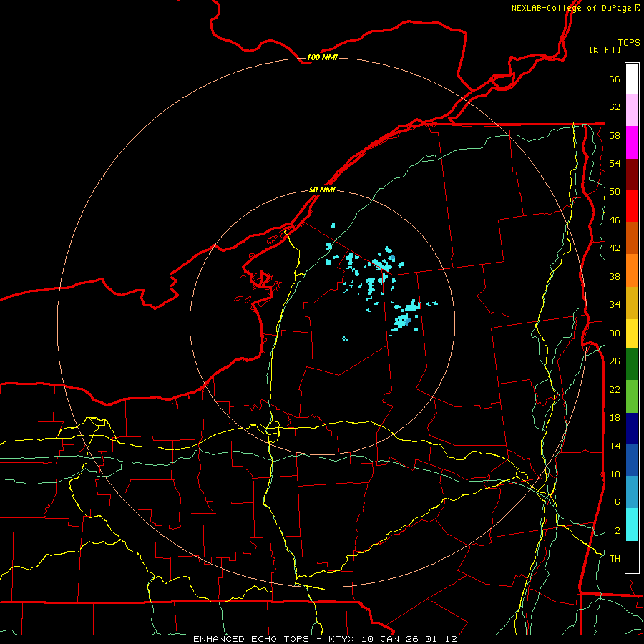Click the legend value 6
This screenshot has width=644, height=644.
point(617,502)
